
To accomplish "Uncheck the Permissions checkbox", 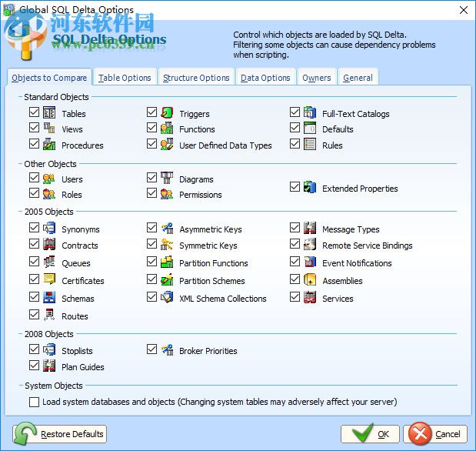I will point(151,193).
